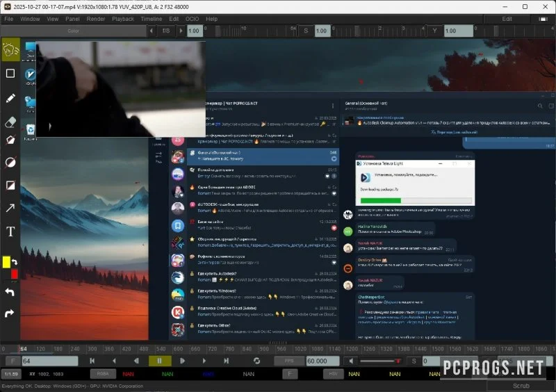This screenshot has width=556, height=392.
Task: Reset exposure via the f/8 button
Action: [x=166, y=31]
